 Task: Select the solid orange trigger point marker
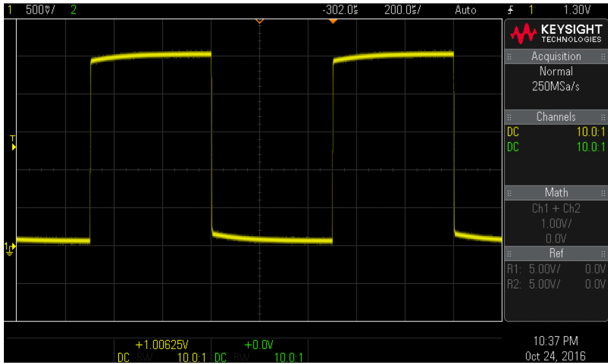pos(332,21)
